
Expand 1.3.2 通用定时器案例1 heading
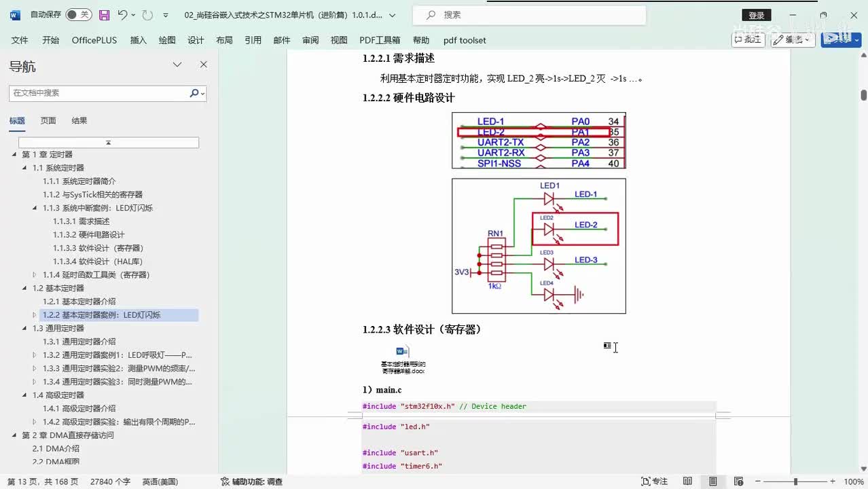[35, 355]
